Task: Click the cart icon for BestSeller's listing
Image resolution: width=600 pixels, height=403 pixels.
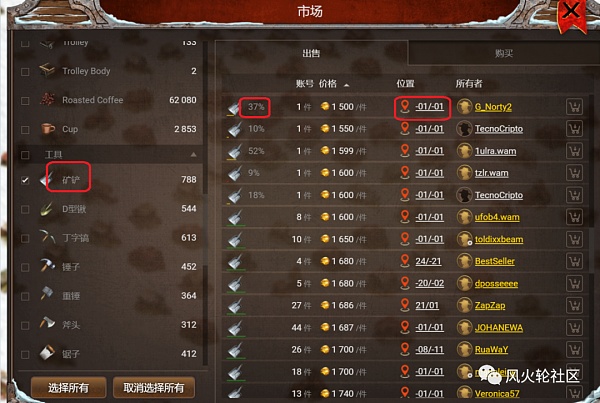Action: (574, 261)
